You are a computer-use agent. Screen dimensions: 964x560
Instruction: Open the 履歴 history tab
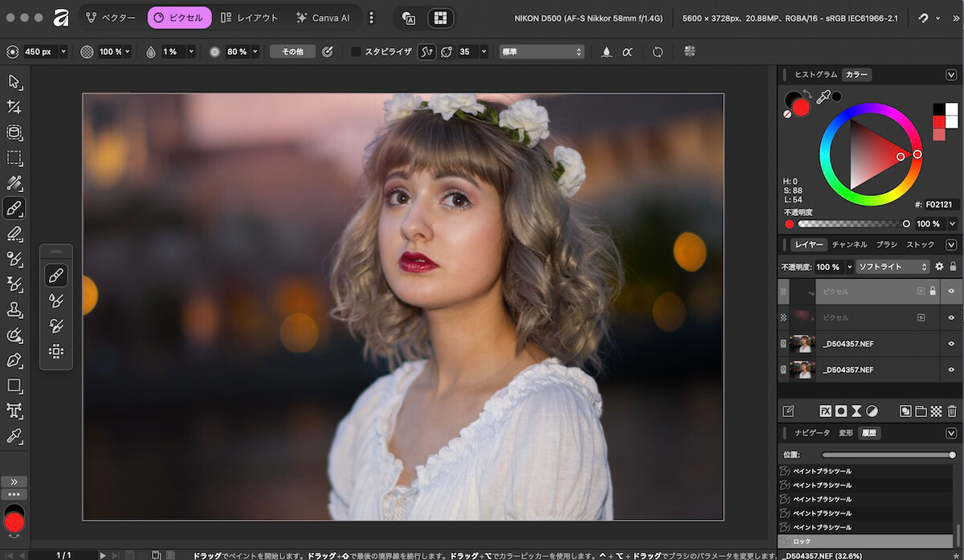pos(868,433)
